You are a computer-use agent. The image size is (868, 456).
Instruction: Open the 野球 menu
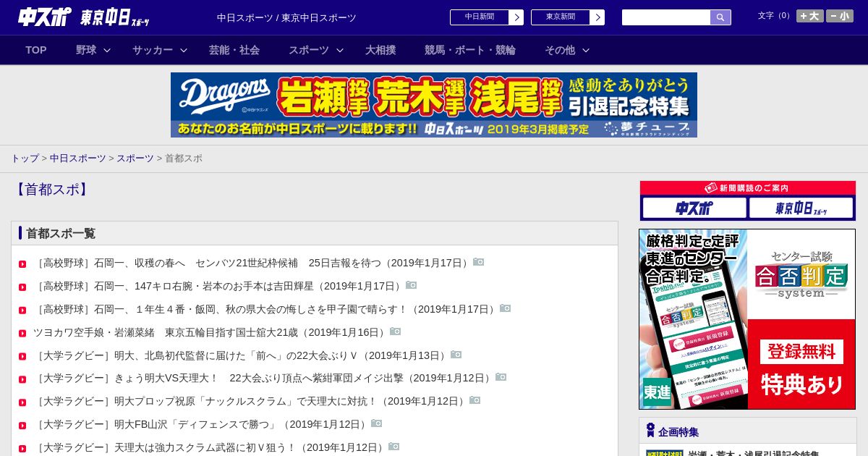(x=86, y=50)
